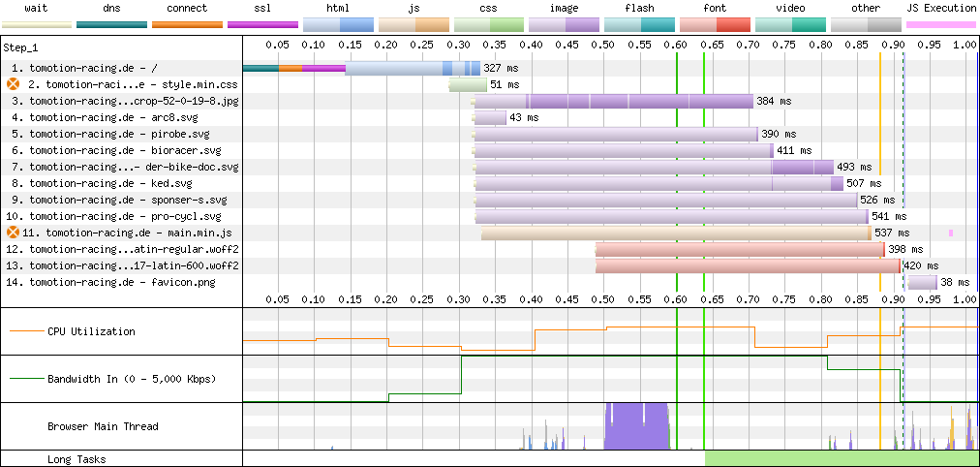Select the js legend color swatch
Viewport: 980px width, 467px height.
pyautogui.click(x=413, y=25)
